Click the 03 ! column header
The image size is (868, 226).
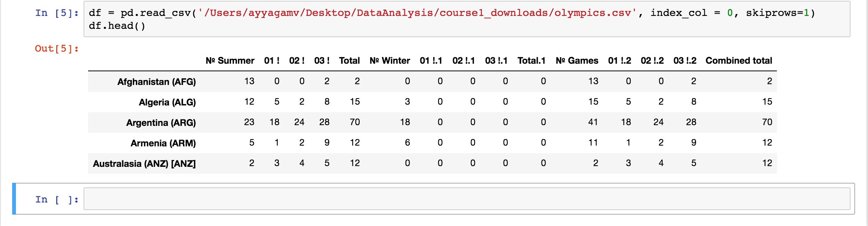click(x=322, y=61)
